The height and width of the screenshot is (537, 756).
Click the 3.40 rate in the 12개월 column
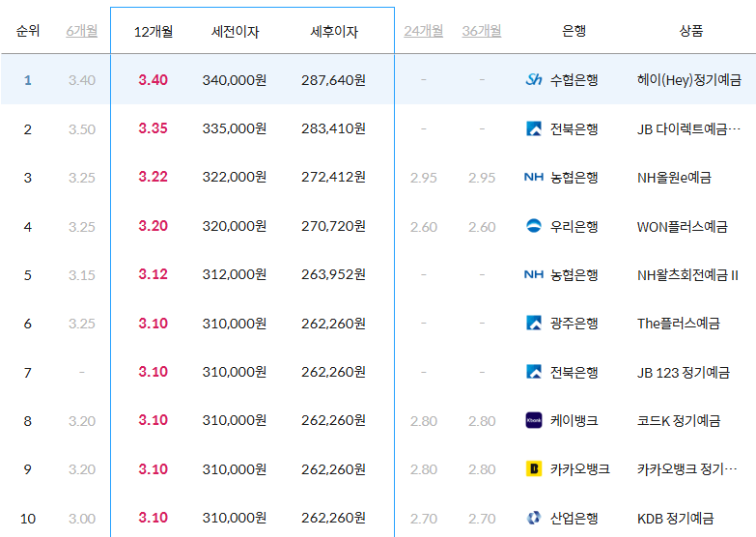tap(153, 79)
